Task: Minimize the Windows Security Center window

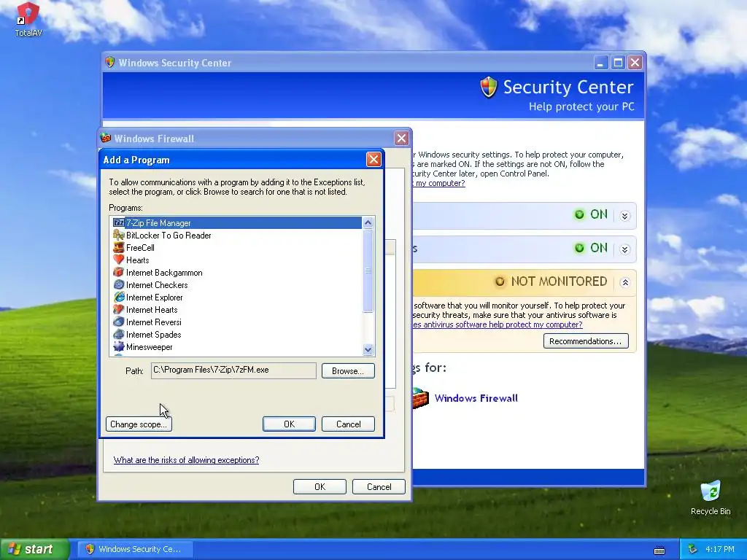Action: click(601, 63)
